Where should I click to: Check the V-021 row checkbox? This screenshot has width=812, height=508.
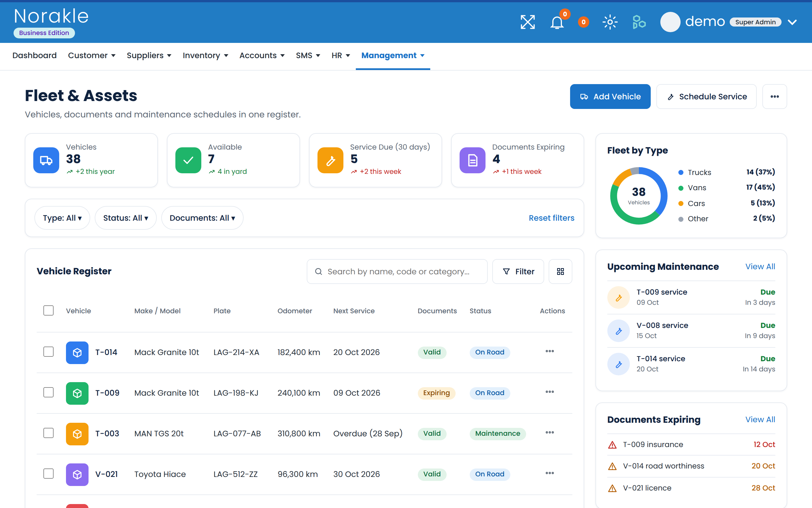tap(49, 474)
